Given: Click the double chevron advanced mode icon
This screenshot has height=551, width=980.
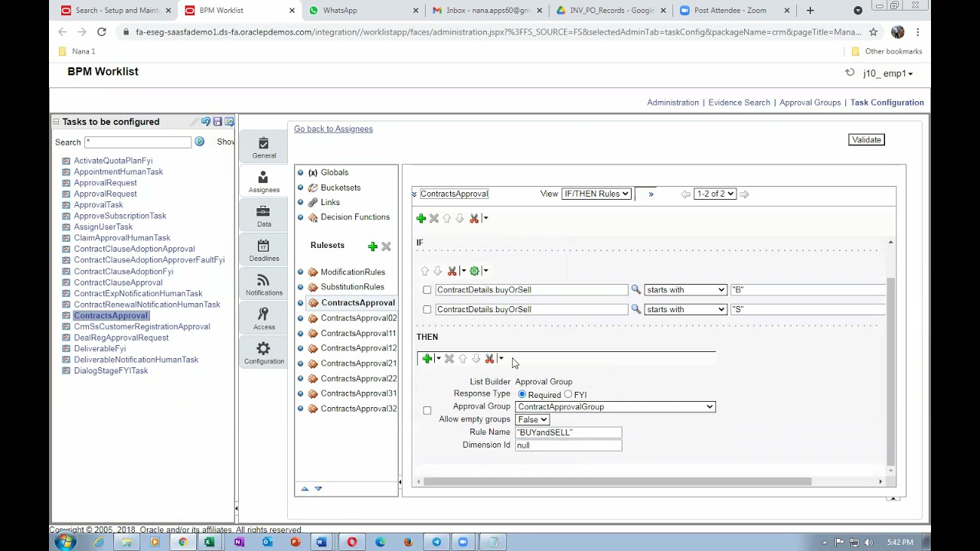Looking at the screenshot, I should (651, 194).
